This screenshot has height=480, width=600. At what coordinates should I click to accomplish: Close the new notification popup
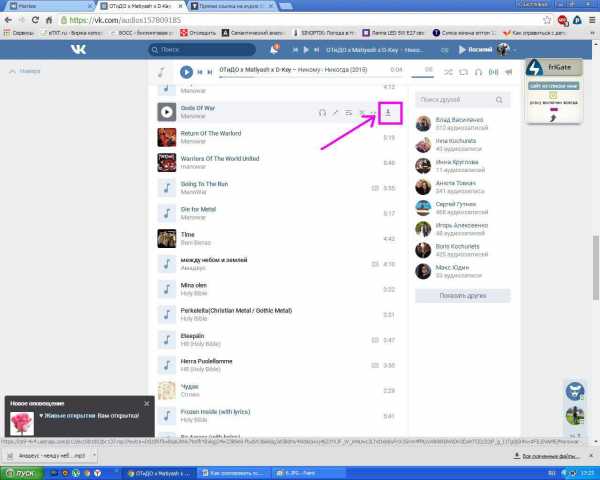(x=147, y=403)
